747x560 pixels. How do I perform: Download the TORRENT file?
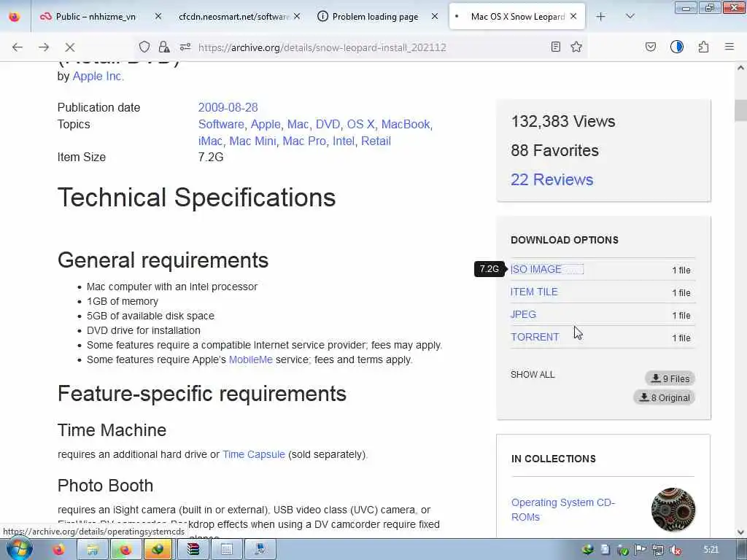point(535,337)
